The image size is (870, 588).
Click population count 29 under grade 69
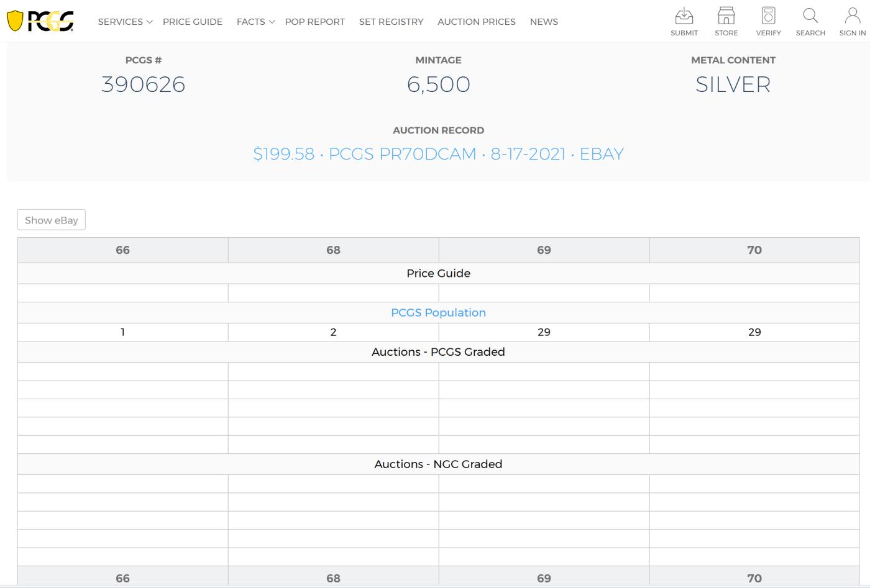tap(544, 332)
